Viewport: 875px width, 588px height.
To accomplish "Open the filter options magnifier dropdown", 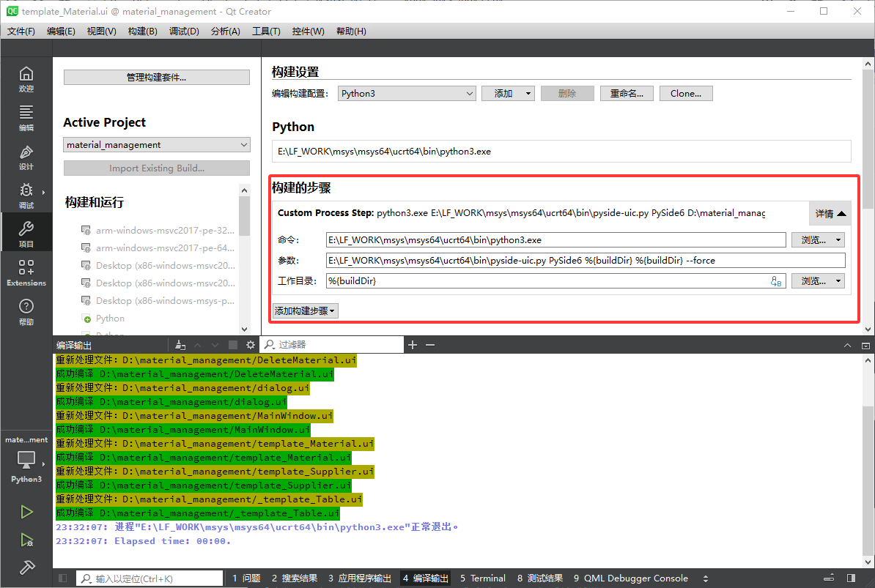I will (270, 344).
